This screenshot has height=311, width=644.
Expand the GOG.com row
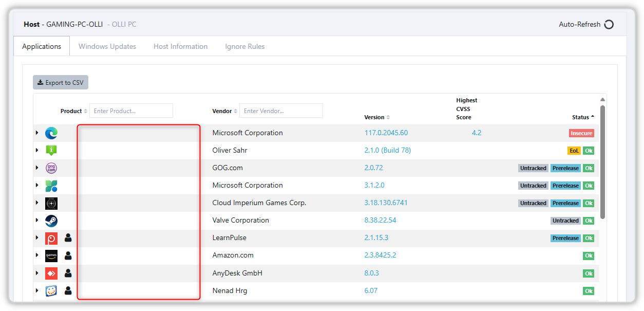coord(37,168)
